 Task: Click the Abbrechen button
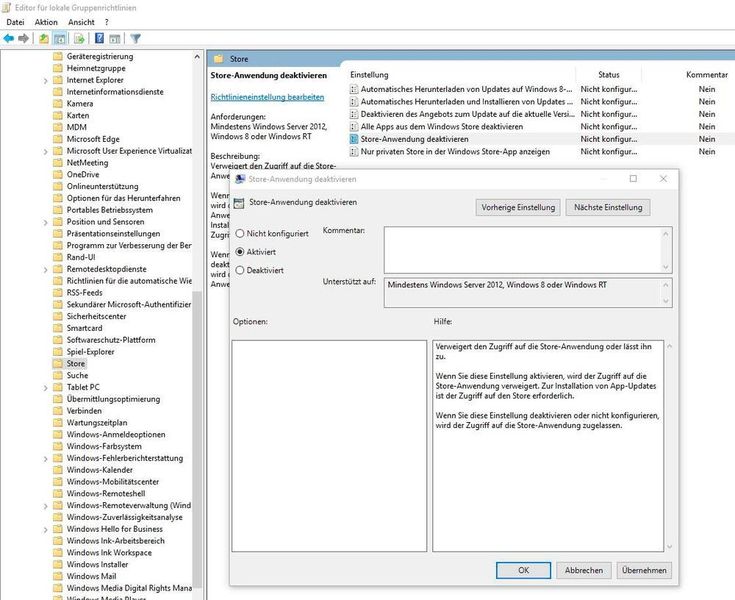point(584,570)
